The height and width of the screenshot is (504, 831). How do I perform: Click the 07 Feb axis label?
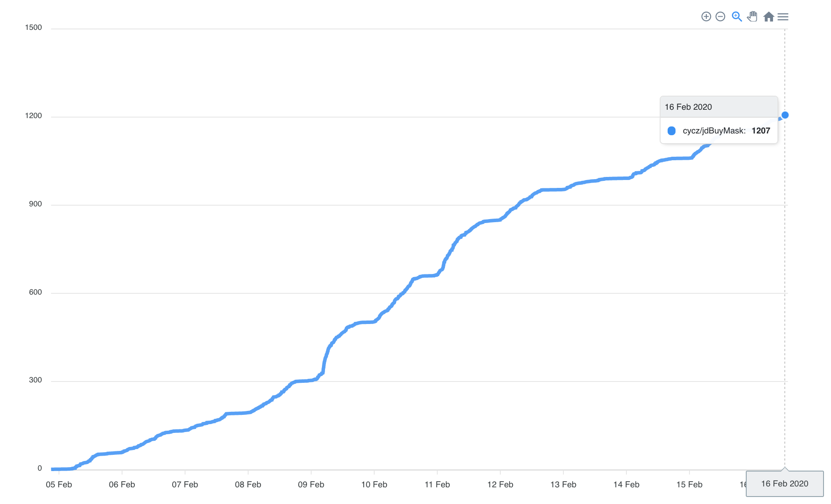coord(185,485)
